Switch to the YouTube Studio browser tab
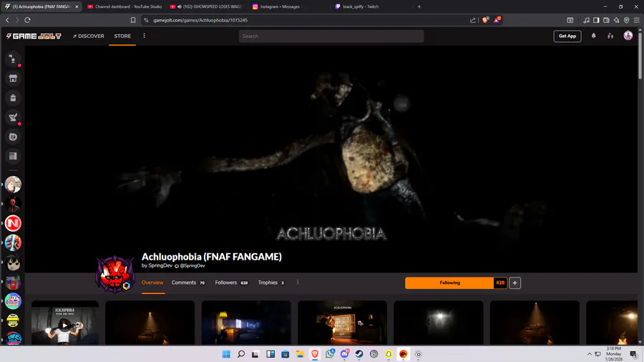644x362 pixels. (x=125, y=6)
